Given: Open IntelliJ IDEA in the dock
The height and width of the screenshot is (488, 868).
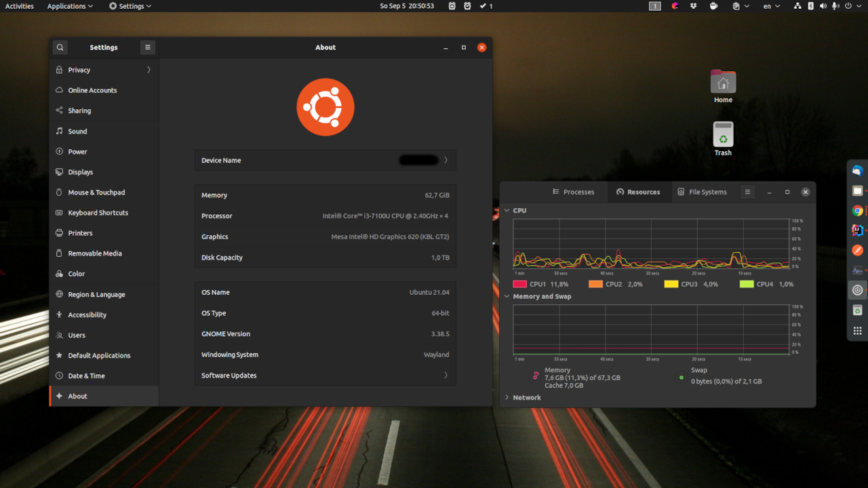Looking at the screenshot, I should 857,230.
